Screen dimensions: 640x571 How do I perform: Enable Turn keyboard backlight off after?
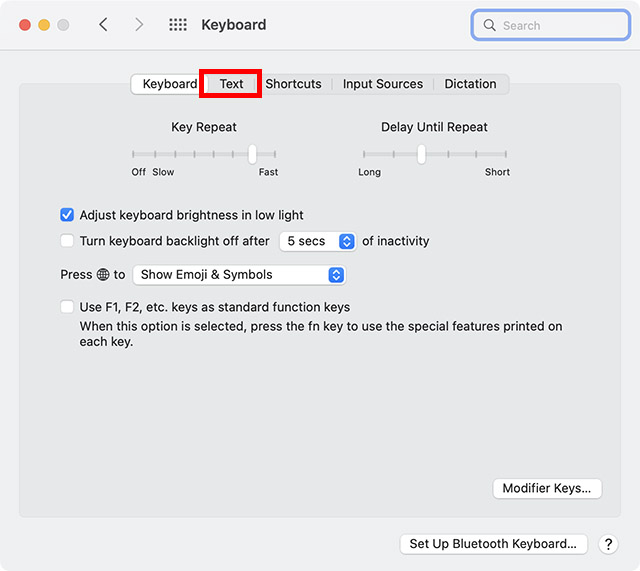click(x=68, y=241)
